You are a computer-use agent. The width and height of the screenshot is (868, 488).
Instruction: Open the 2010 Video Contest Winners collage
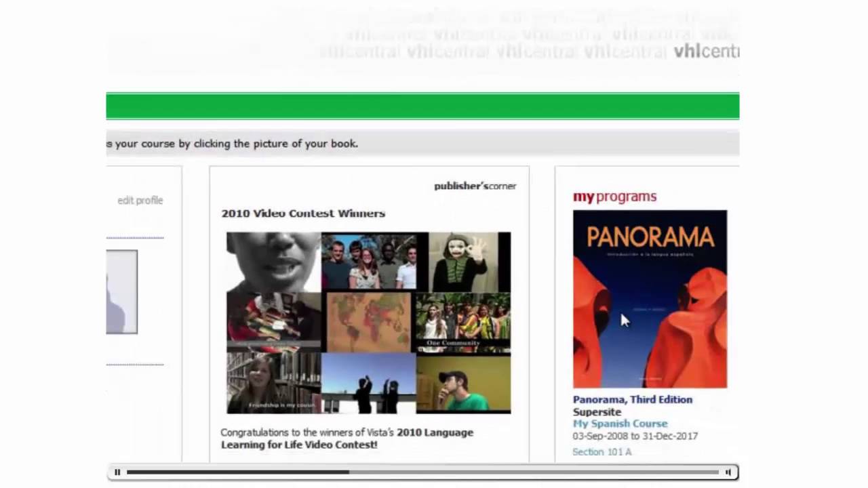point(368,323)
